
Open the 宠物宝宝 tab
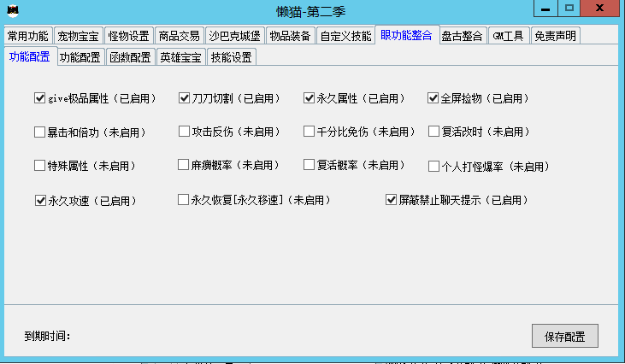79,36
